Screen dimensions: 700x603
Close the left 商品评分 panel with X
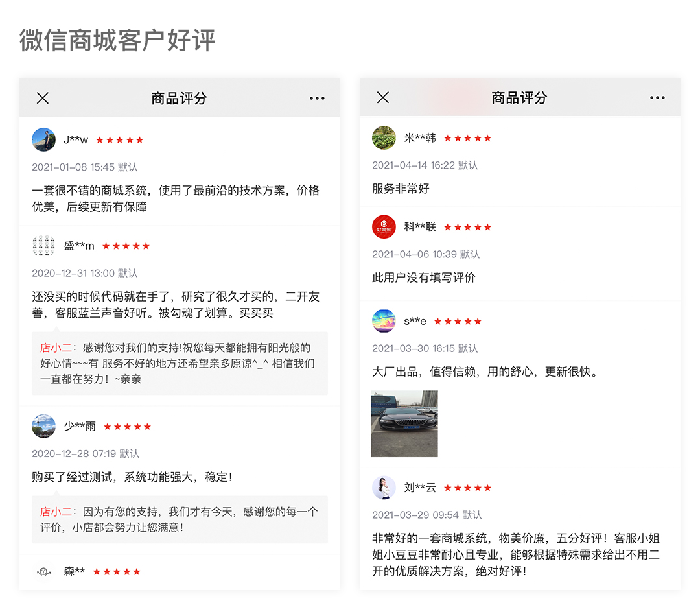pyautogui.click(x=43, y=99)
